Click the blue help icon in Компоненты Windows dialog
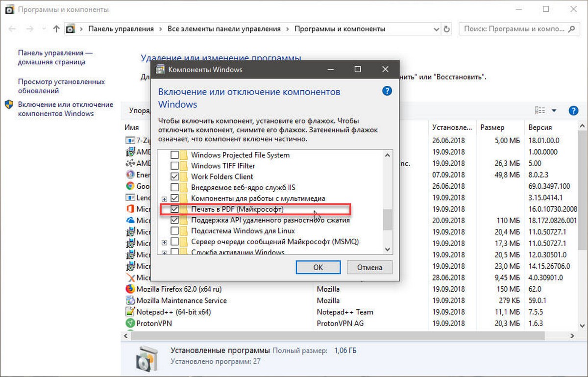 [387, 91]
